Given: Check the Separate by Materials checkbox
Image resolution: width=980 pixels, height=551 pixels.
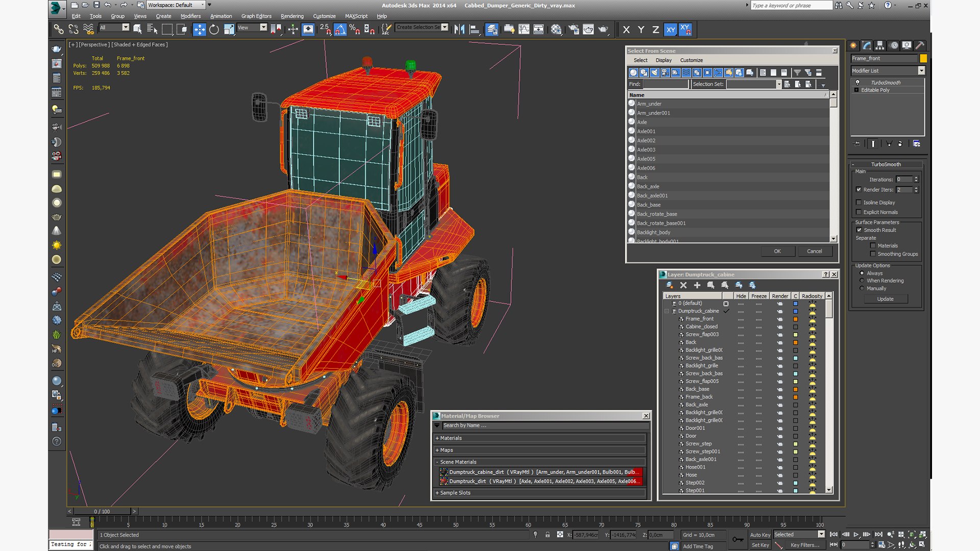Looking at the screenshot, I should click(x=873, y=246).
